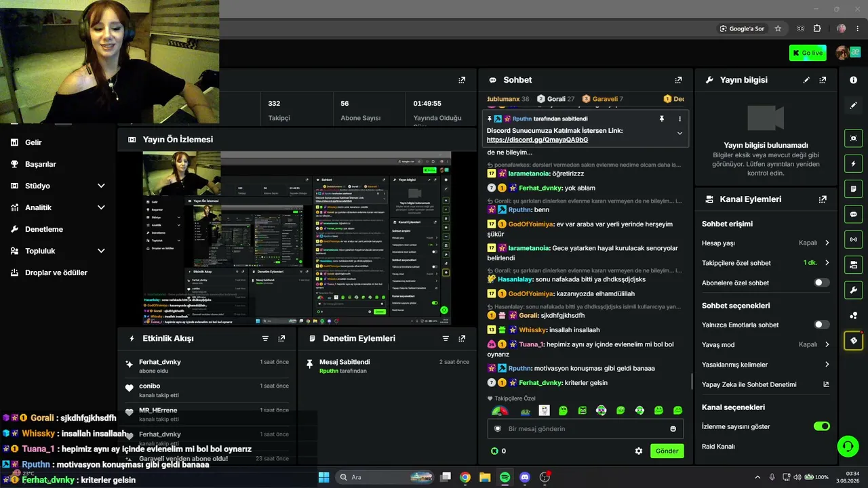Click the wrench icon in right sidebar
This screenshot has height=488, width=868.
click(853, 290)
